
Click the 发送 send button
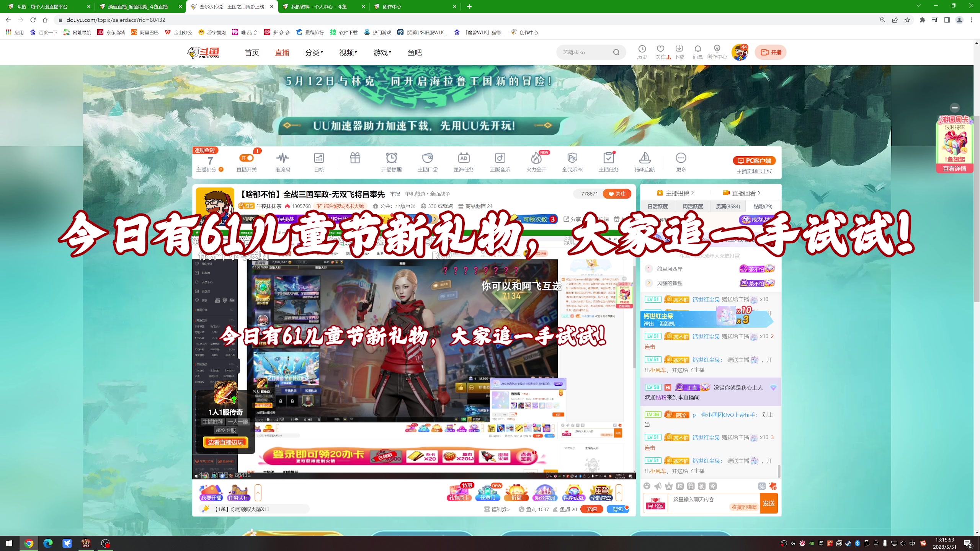point(768,503)
